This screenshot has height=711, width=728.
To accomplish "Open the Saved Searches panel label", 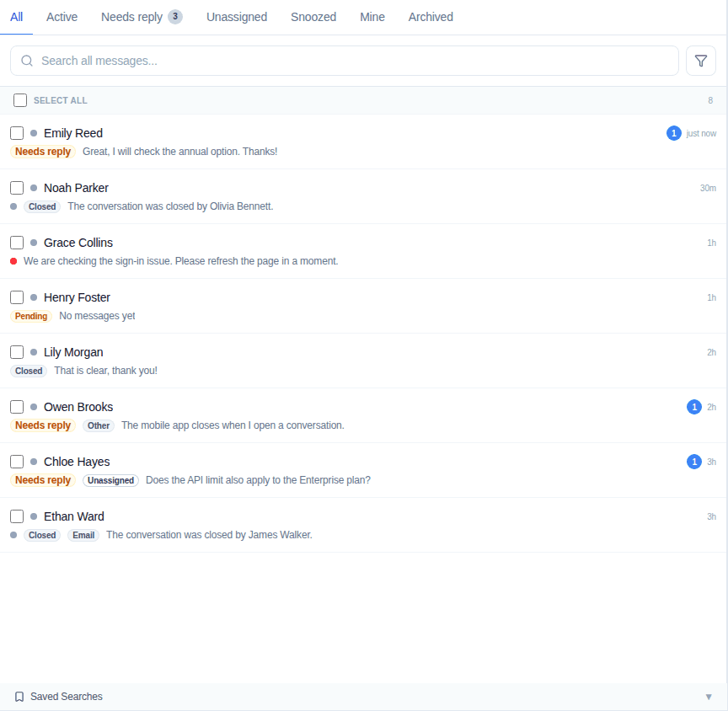I will click(x=67, y=697).
